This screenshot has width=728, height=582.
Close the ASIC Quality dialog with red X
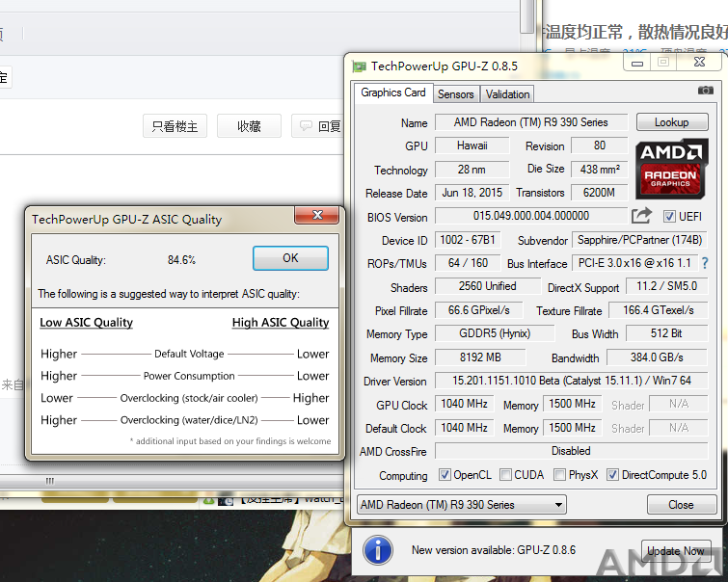pyautogui.click(x=317, y=215)
